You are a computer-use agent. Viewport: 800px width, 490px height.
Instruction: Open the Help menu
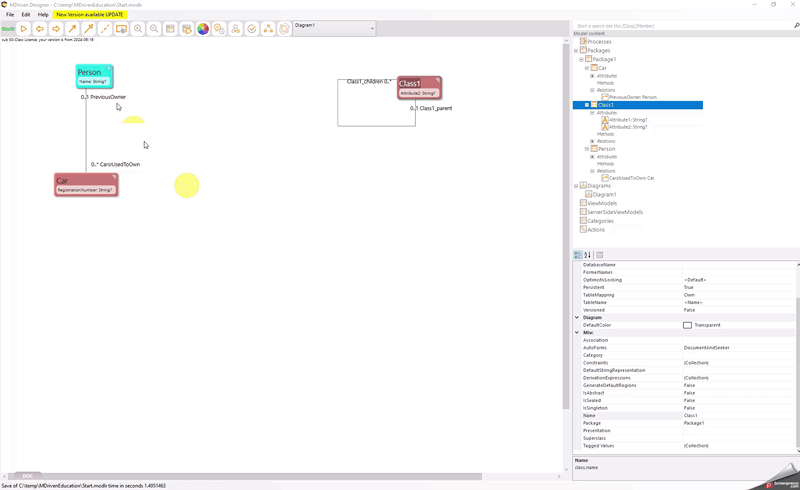coord(43,15)
